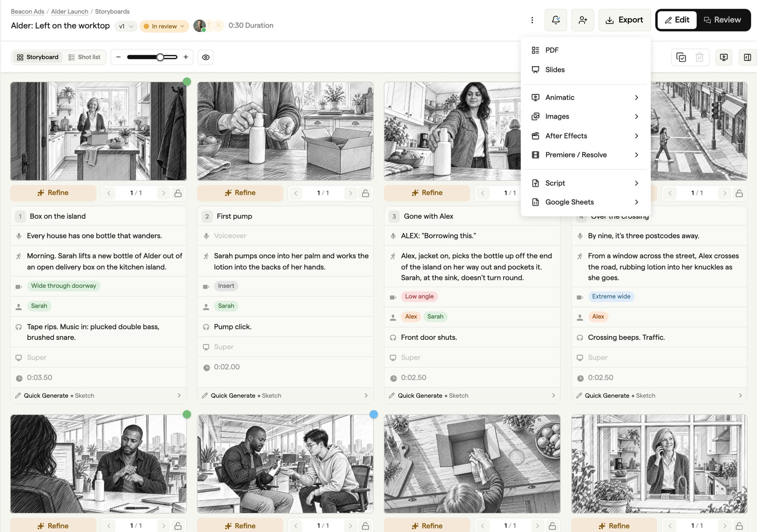Viewport: 757px width, 532px height.
Task: Expand the Animatic export submenu
Action: tap(585, 98)
